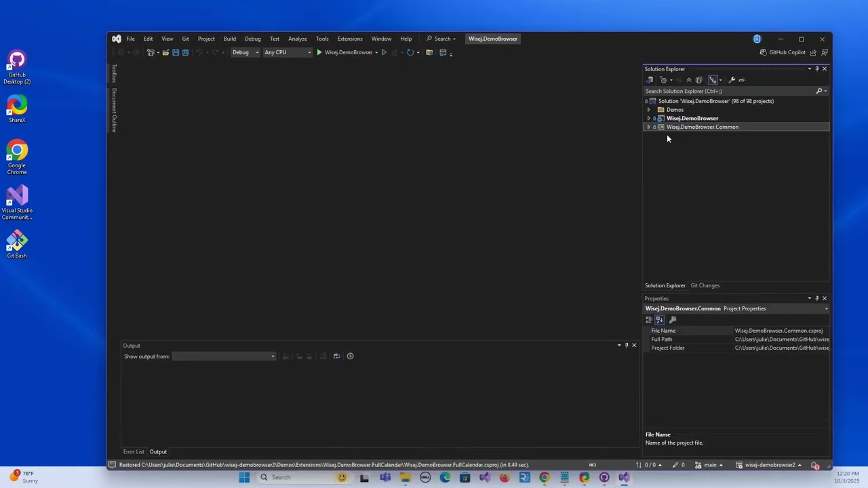Expand the Demos folder node

(x=649, y=110)
